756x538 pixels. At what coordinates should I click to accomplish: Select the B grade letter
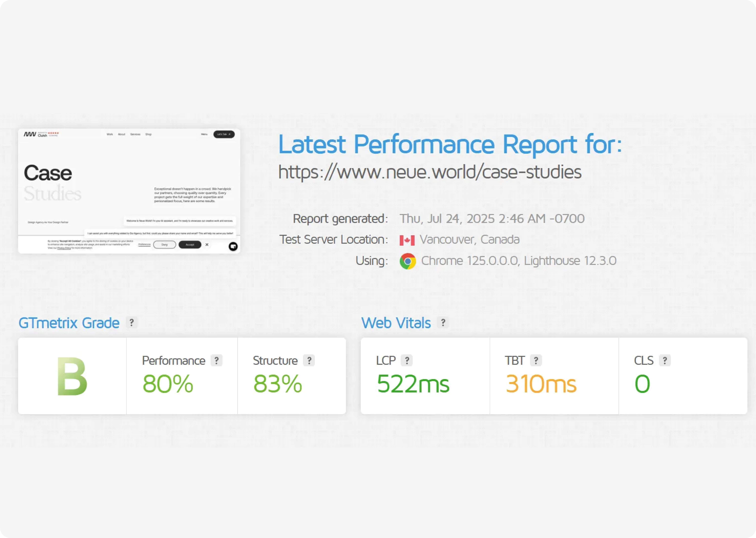(72, 376)
